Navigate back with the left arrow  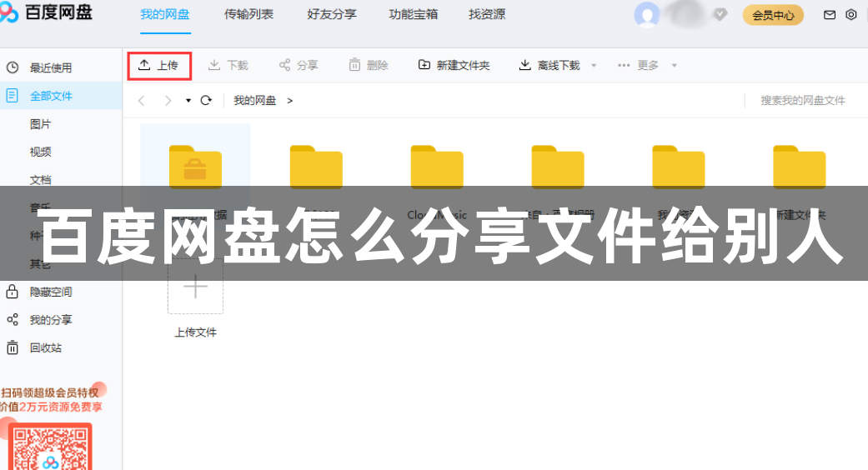coord(142,101)
